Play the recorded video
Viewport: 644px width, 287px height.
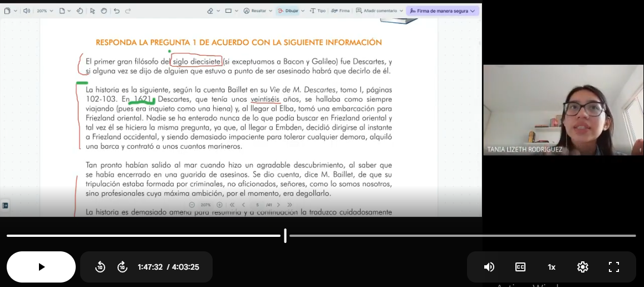click(x=41, y=267)
